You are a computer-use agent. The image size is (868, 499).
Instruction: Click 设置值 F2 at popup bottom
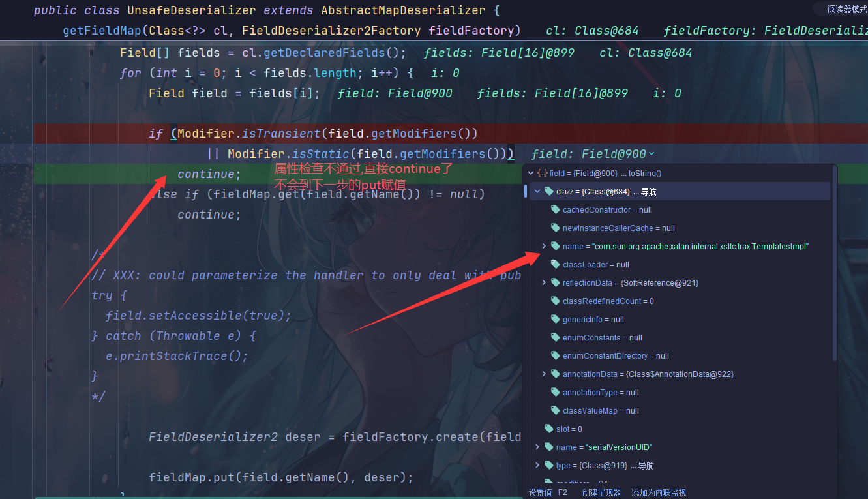point(548,493)
